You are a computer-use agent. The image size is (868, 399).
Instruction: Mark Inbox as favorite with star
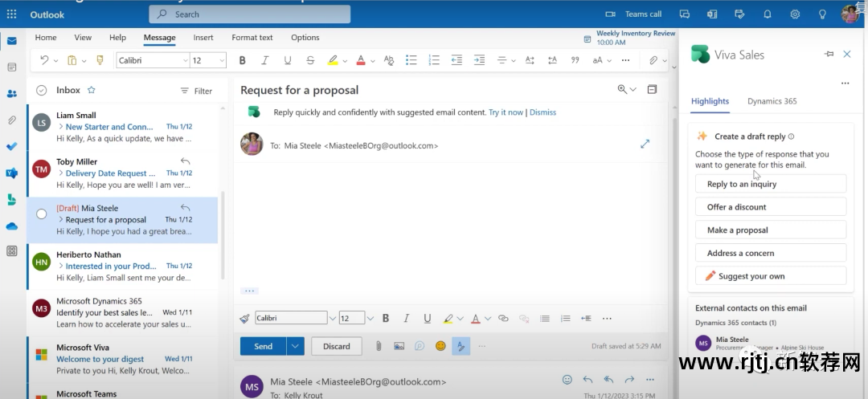[91, 91]
